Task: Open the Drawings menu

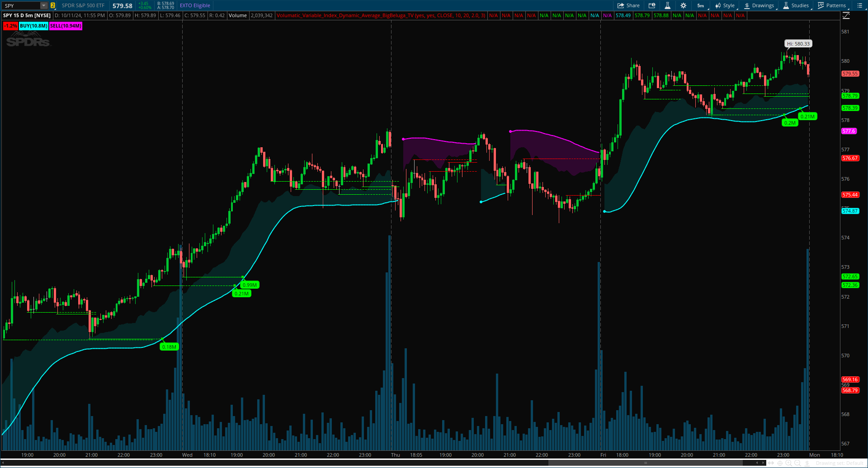Action: (x=759, y=5)
